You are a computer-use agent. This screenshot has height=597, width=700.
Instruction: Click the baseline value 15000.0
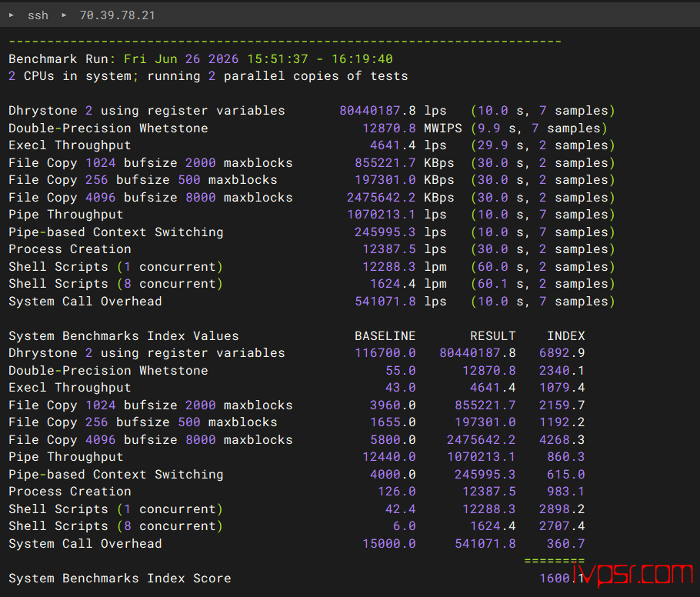tap(388, 544)
